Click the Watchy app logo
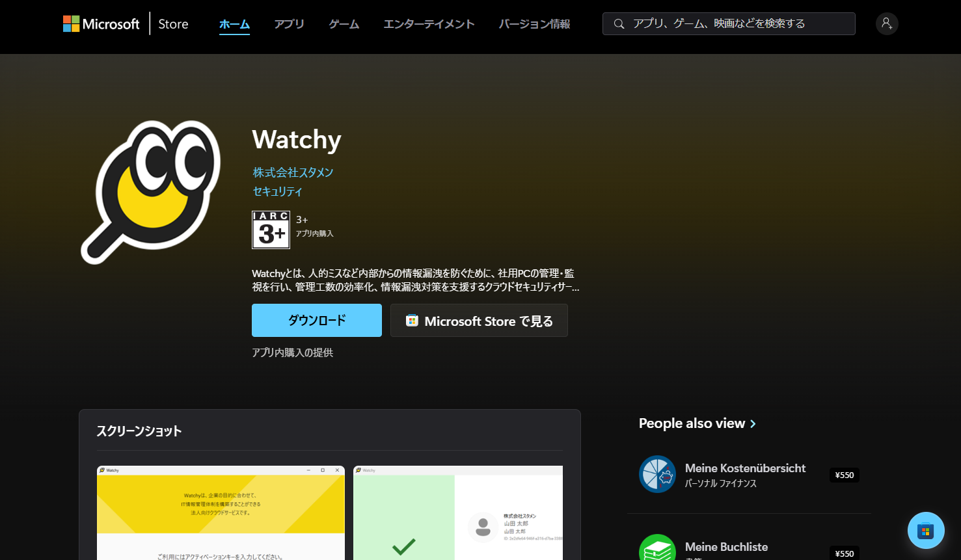The image size is (961, 560). click(x=151, y=192)
